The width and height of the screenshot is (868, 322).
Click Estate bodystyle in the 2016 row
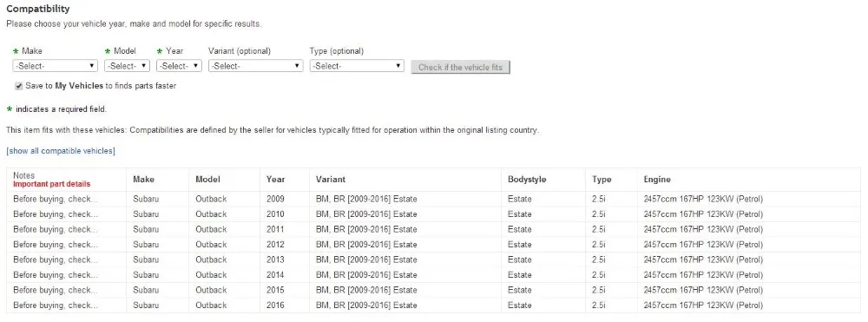click(519, 306)
